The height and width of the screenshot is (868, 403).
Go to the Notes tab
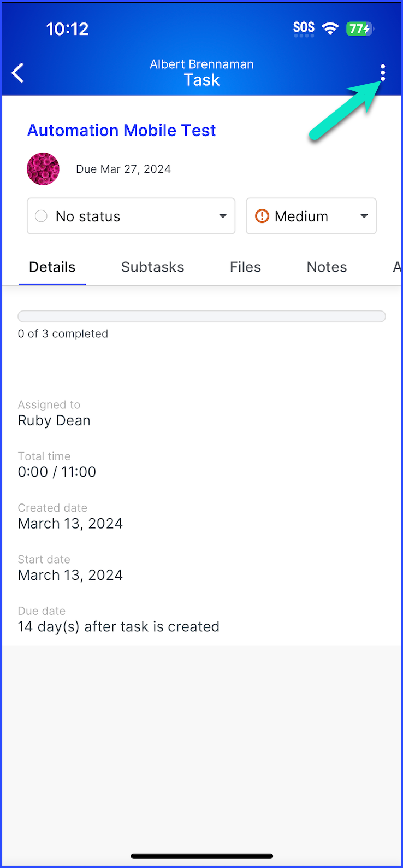click(x=327, y=267)
